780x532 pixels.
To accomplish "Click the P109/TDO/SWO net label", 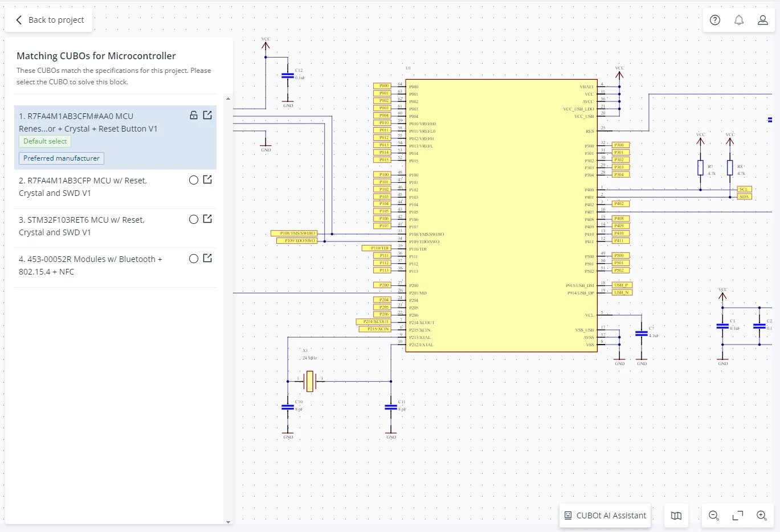I will click(x=297, y=241).
